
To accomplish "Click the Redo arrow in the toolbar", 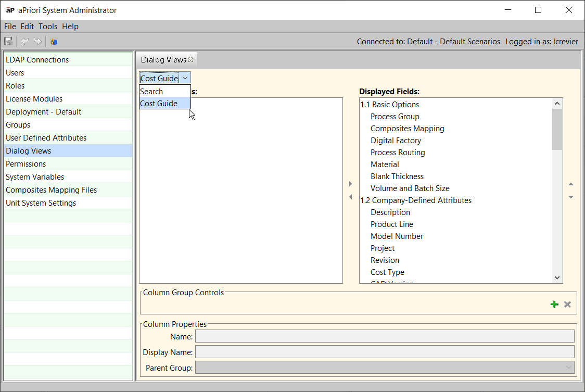I will pyautogui.click(x=37, y=42).
